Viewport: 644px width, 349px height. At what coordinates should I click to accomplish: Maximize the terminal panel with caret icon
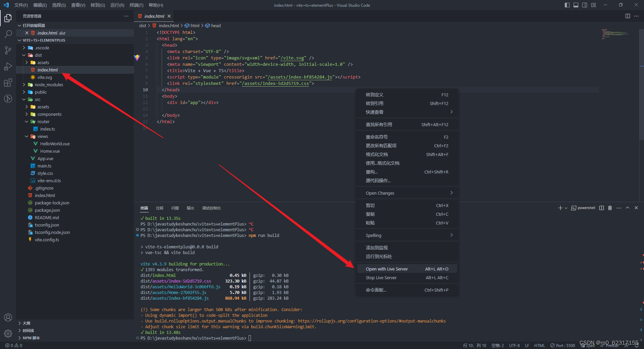point(628,208)
